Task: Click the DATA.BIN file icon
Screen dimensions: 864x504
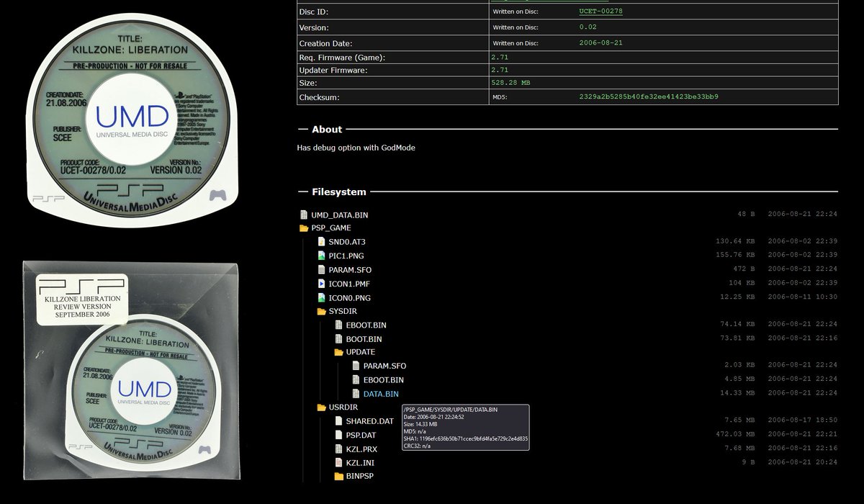Action: click(x=356, y=394)
